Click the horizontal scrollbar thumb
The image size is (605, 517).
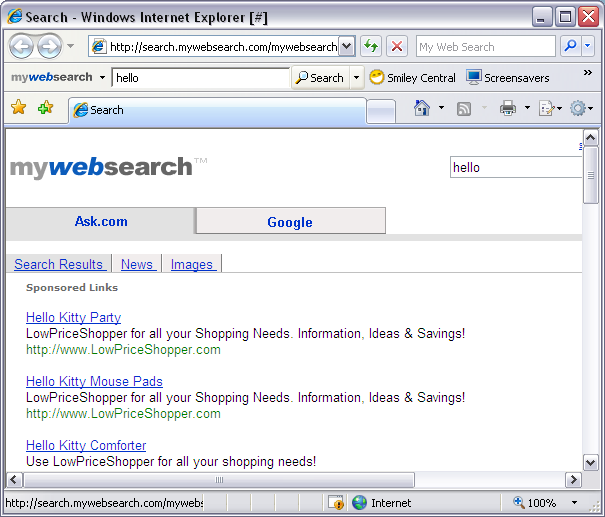pos(219,480)
